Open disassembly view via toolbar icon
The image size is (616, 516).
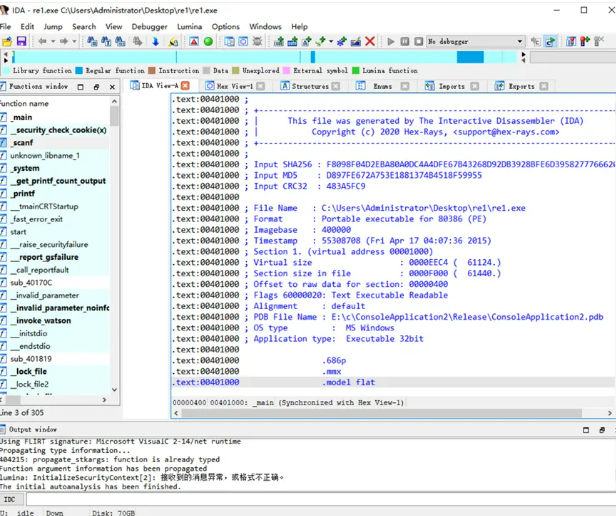tap(229, 41)
